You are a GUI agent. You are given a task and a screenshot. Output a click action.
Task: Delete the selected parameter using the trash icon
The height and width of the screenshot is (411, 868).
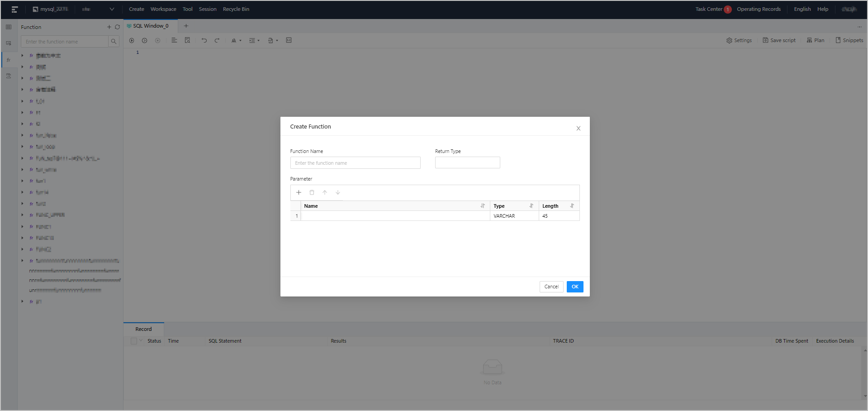tap(312, 192)
